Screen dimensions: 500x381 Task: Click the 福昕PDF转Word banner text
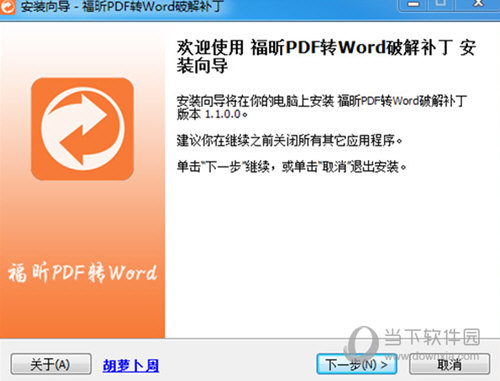click(x=83, y=272)
